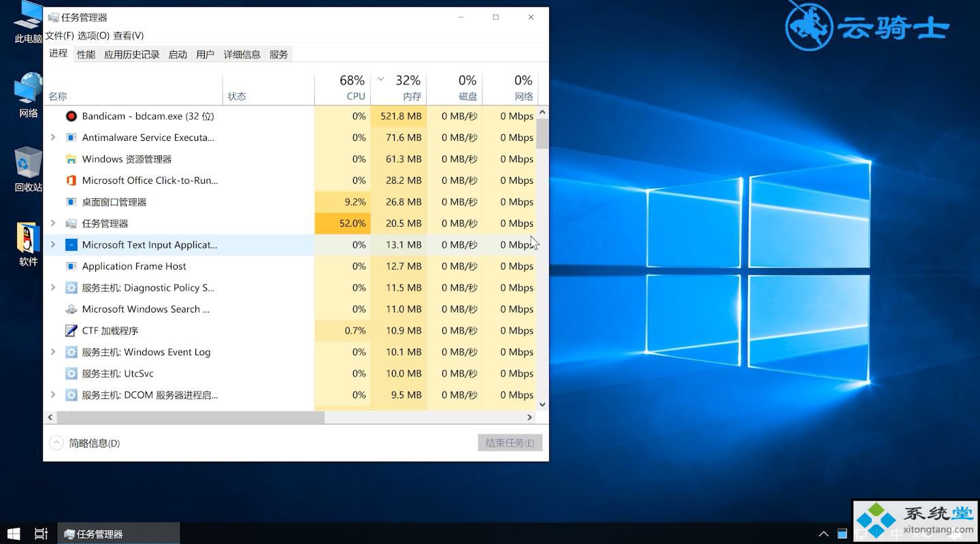This screenshot has height=544, width=980.
Task: Click the Microsoft Windows Search process icon
Action: tap(71, 309)
